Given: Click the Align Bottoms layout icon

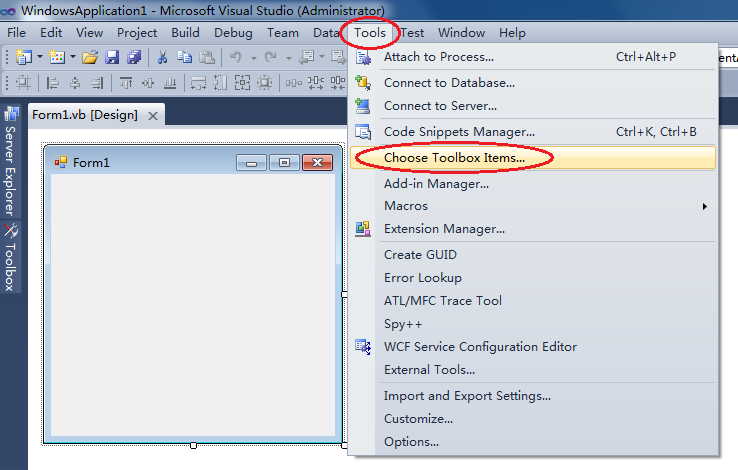Looking at the screenshot, I should [170, 83].
